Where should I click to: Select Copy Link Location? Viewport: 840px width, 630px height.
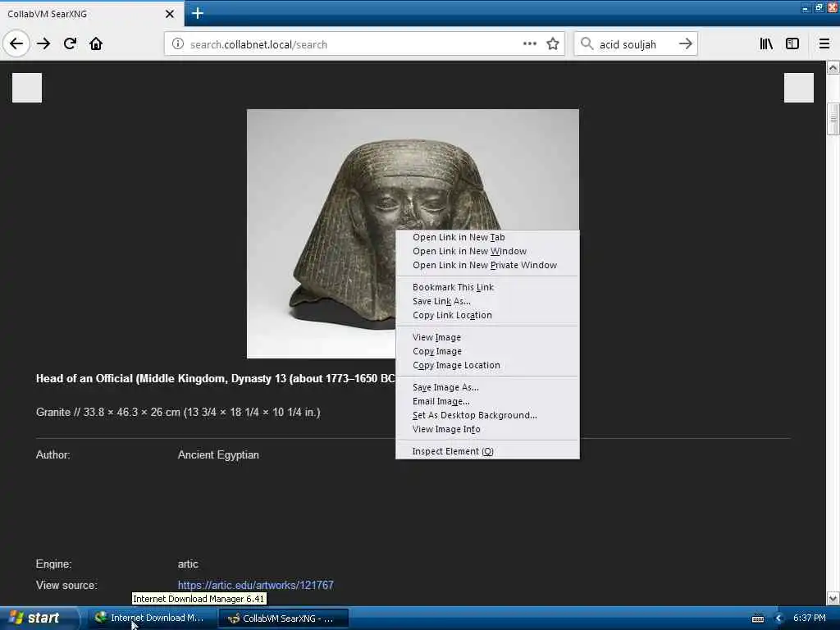click(x=487, y=315)
